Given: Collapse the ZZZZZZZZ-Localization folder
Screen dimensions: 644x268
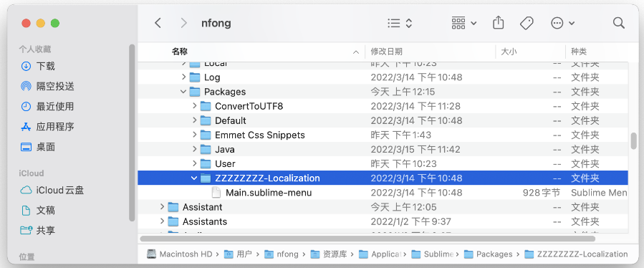Looking at the screenshot, I should tap(195, 178).
